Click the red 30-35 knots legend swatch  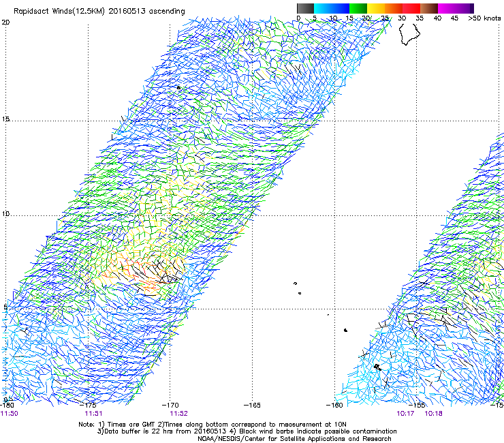(411, 8)
